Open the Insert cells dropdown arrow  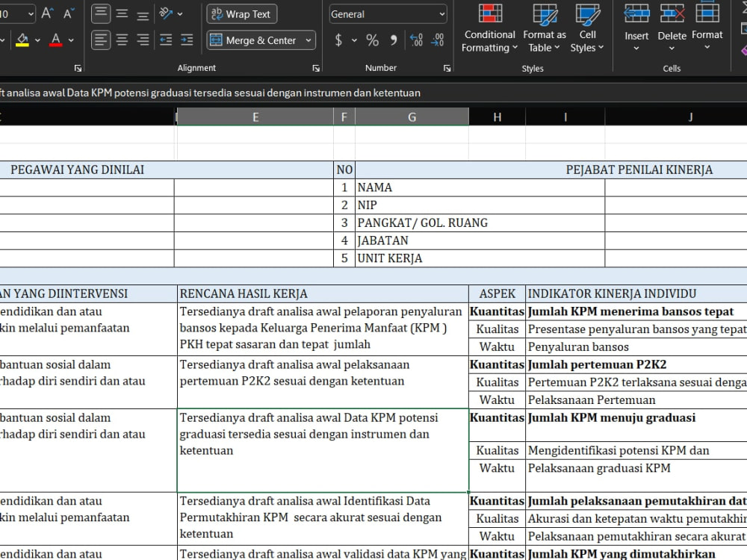point(636,48)
